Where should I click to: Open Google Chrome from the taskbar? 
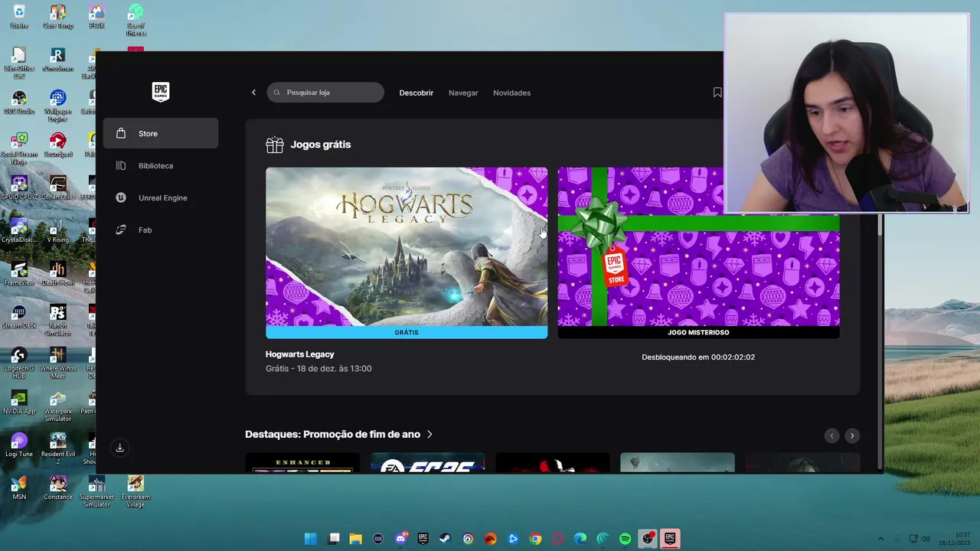pos(535,539)
